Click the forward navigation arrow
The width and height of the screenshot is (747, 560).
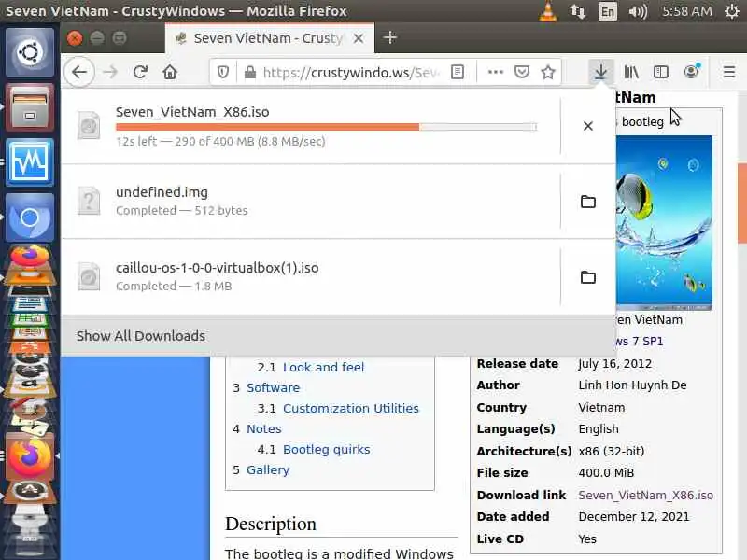click(x=110, y=73)
